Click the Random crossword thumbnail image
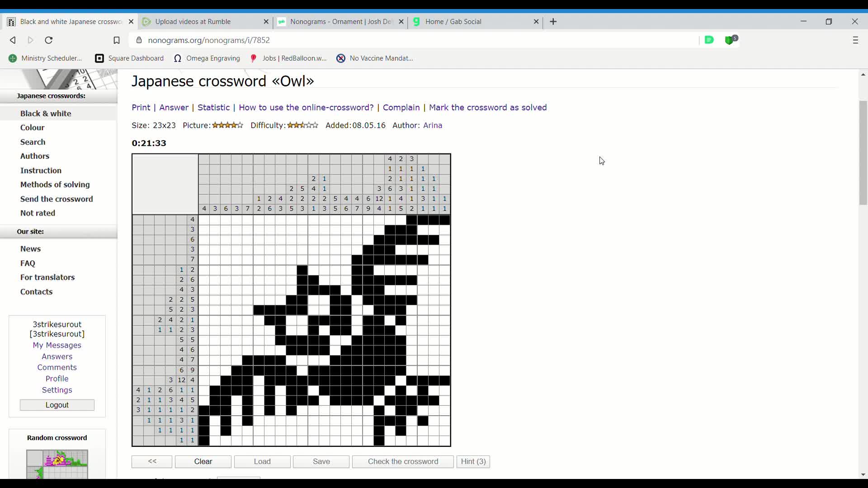 coord(57,464)
